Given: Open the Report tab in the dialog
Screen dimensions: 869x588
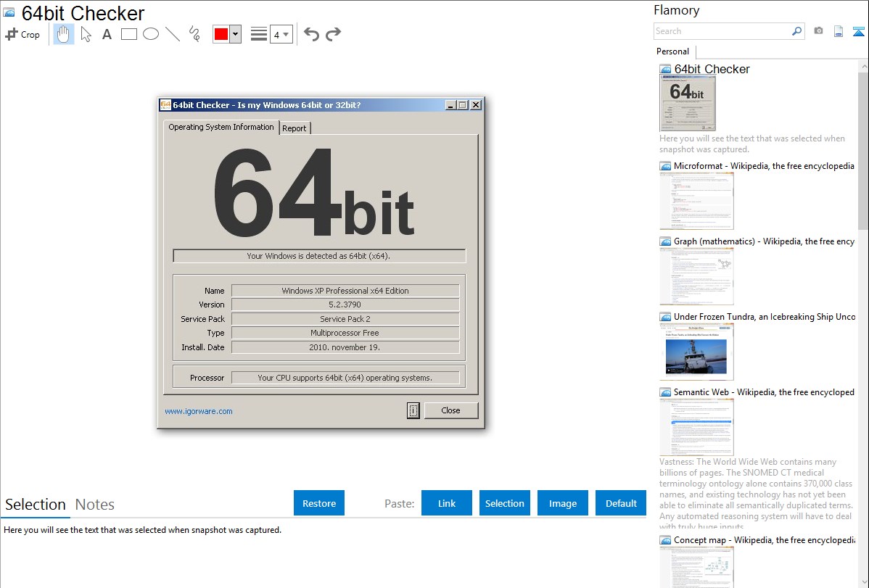Looking at the screenshot, I should click(x=295, y=128).
